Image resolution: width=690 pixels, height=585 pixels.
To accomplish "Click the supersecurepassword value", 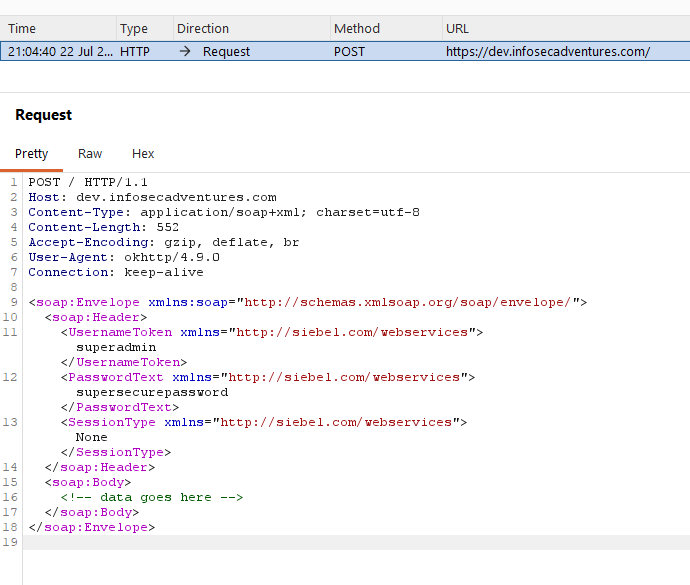I will 152,392.
